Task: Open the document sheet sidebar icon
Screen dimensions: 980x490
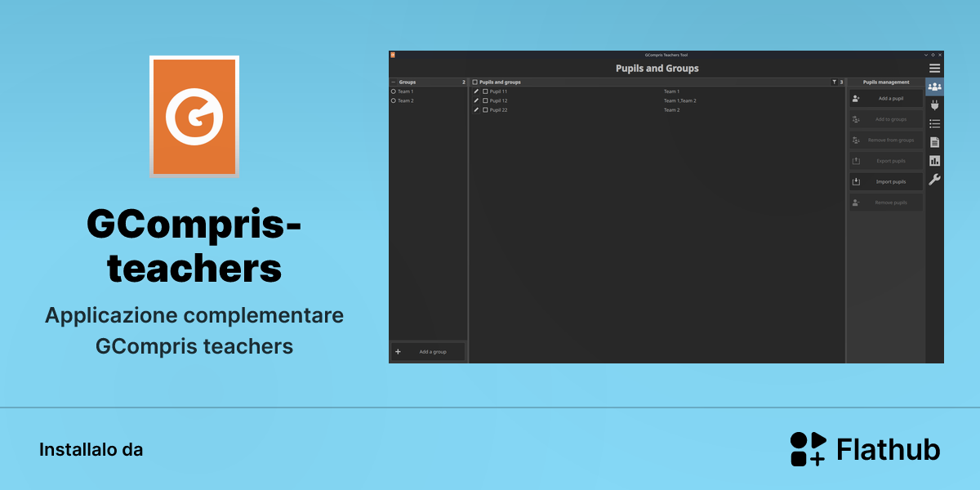Action: tap(934, 142)
